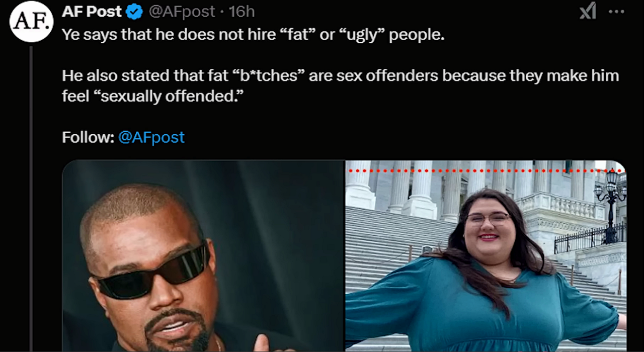Image resolution: width=644 pixels, height=352 pixels.
Task: Open the photo of woman in teal dress
Action: (486, 255)
